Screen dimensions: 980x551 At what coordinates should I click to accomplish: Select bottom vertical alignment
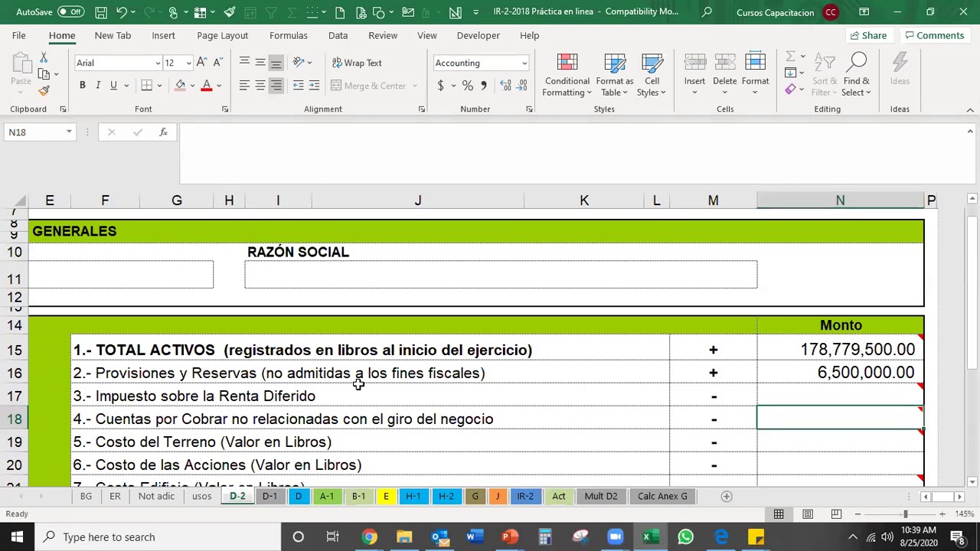coord(276,63)
